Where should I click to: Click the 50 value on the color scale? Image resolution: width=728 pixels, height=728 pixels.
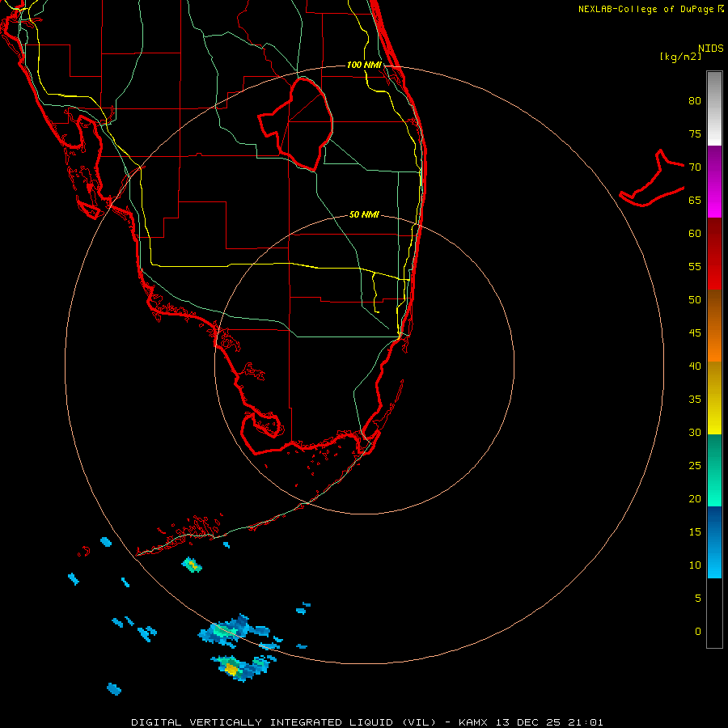point(695,299)
